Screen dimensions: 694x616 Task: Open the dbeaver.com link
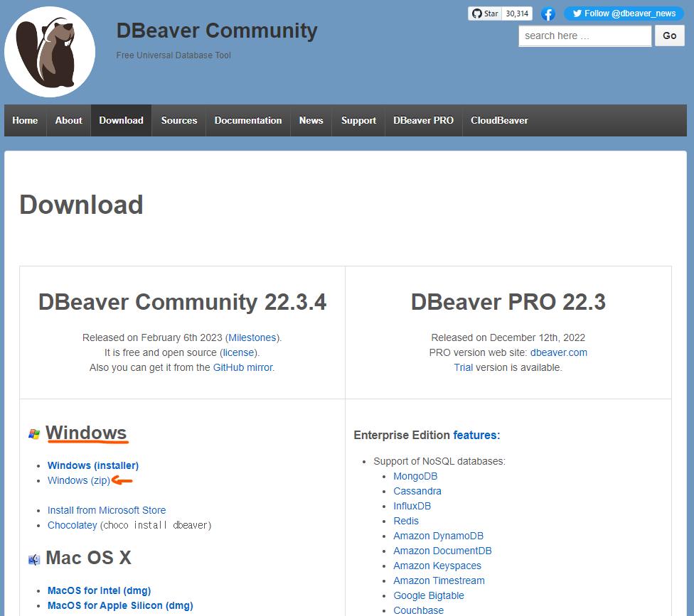click(559, 353)
